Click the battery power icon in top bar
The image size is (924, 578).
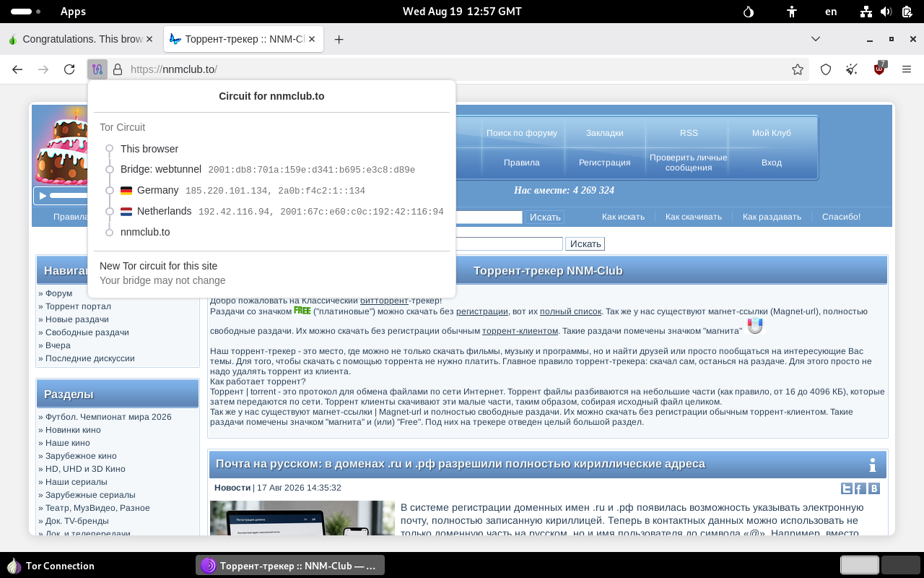(906, 12)
